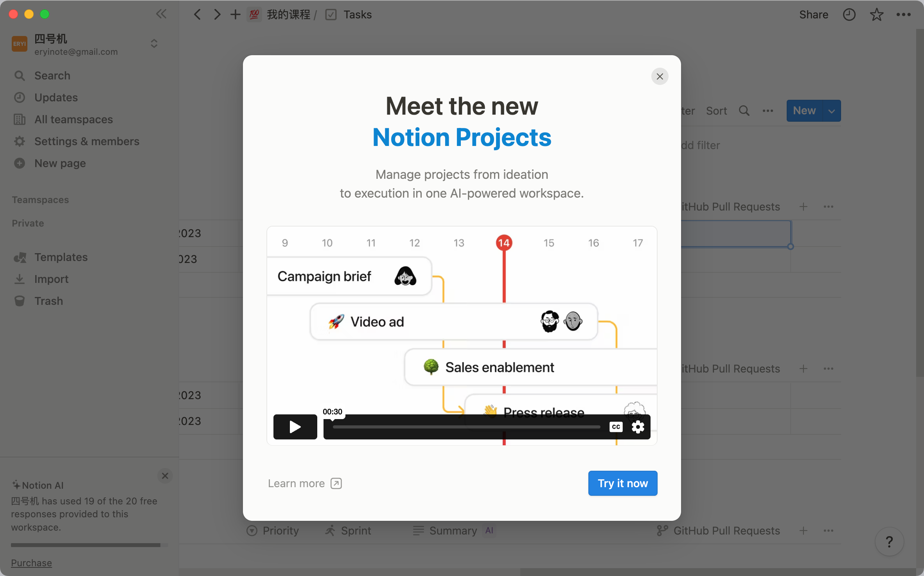The width and height of the screenshot is (924, 576).
Task: Collapse the sidebar with double-chevron icon
Action: coord(161,14)
